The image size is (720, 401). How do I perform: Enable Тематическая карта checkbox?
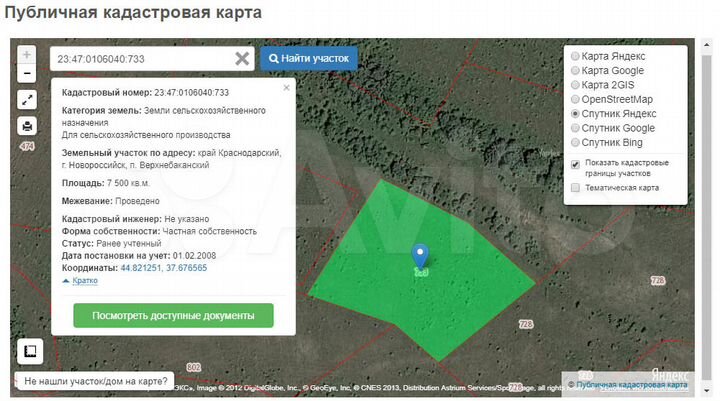575,187
